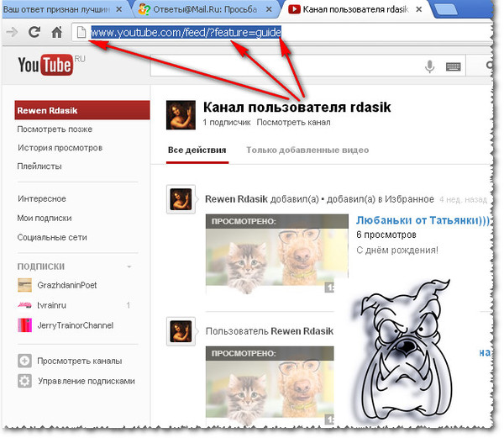Click avatar beside 'добавил(а) в Избранное' entry
Screen dimensions: 504x438
click(181, 199)
